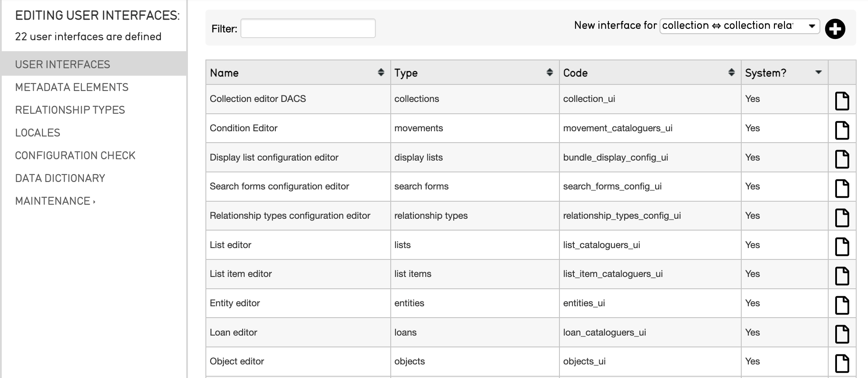Screen dimensions: 868x378
Task: Click edit page icon for Entity editor
Action: tap(842, 305)
